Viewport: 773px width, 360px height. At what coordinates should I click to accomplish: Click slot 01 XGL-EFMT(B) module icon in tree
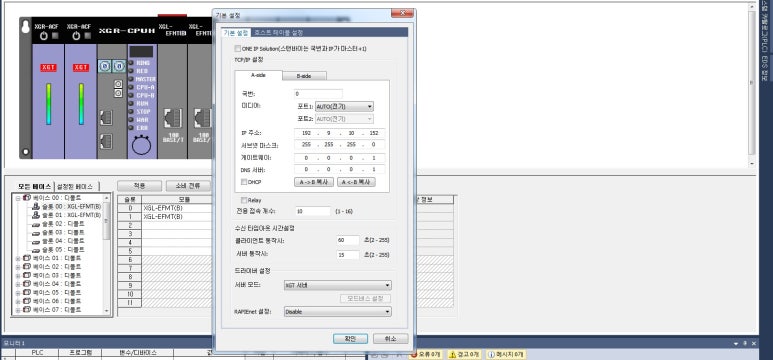(x=35, y=215)
